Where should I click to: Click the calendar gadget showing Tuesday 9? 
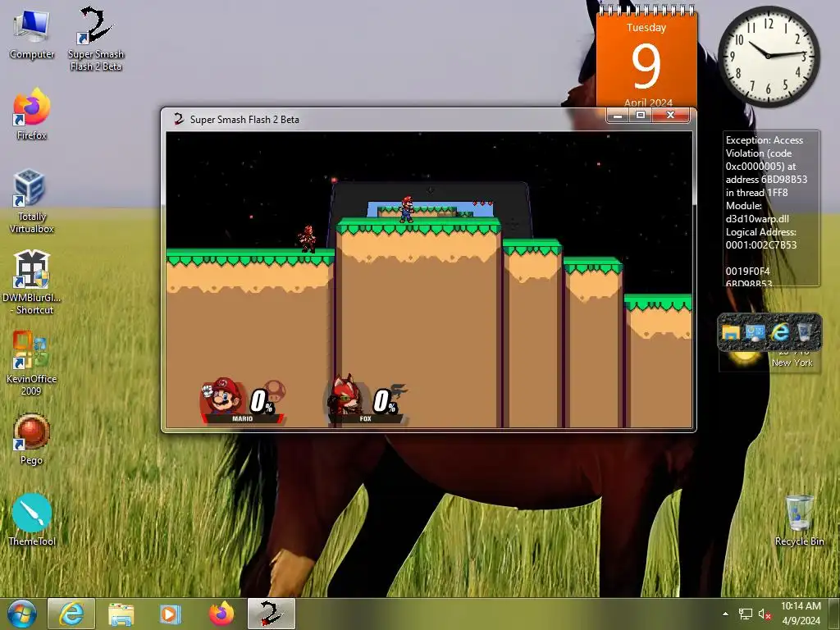(x=646, y=58)
